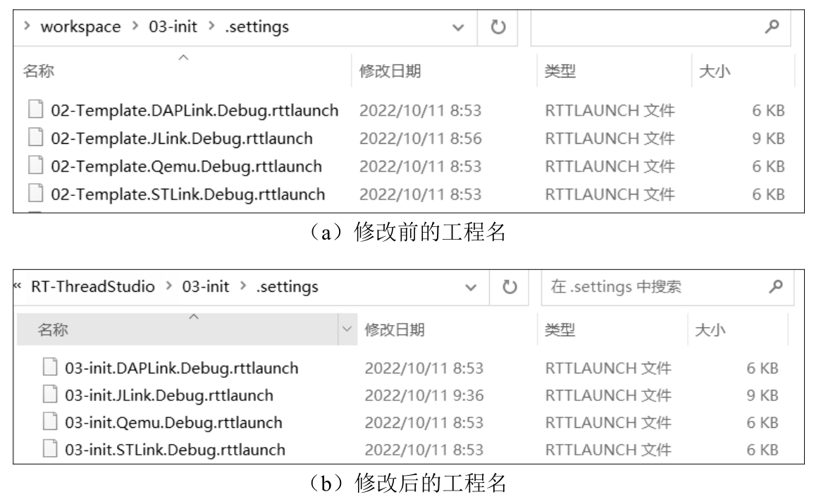Select the 02-Template.STLink.Debug.rttlaunch file
814x504 pixels.
click(x=187, y=194)
